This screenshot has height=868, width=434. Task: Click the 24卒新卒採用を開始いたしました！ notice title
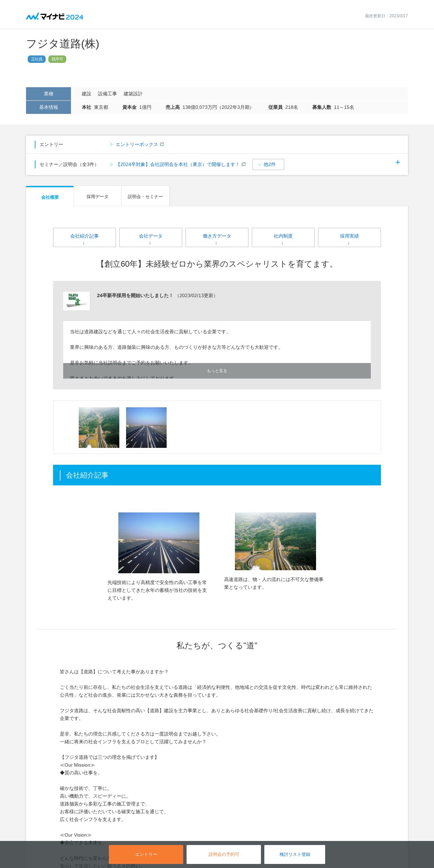135,295
